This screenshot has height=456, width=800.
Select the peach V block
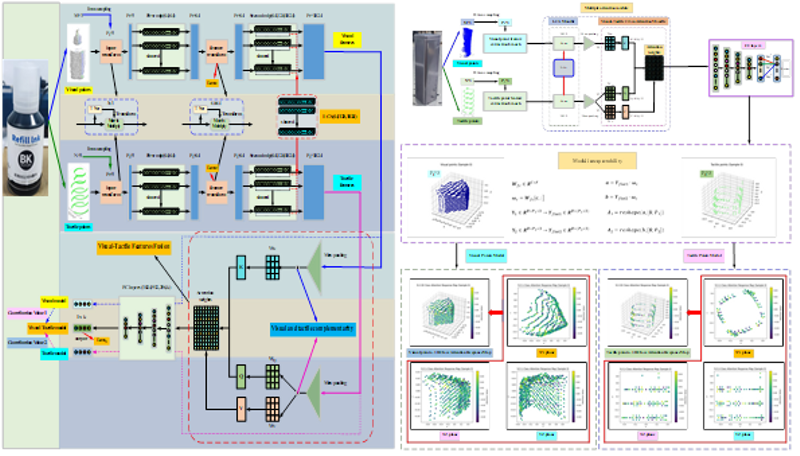click(x=240, y=407)
